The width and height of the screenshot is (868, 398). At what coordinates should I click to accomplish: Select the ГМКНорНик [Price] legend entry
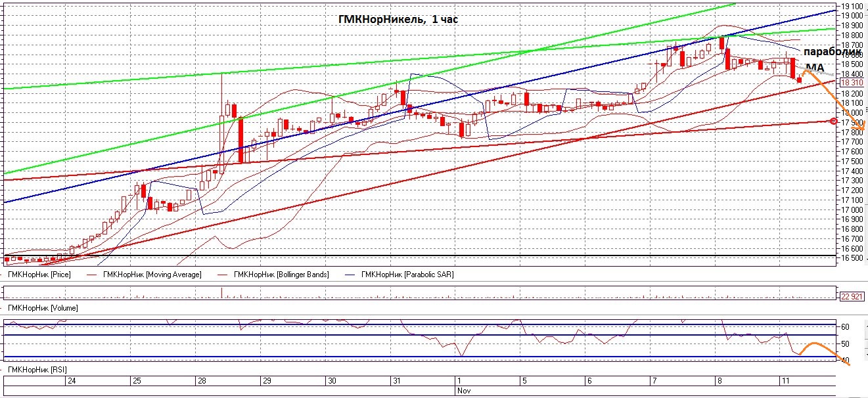[x=40, y=274]
